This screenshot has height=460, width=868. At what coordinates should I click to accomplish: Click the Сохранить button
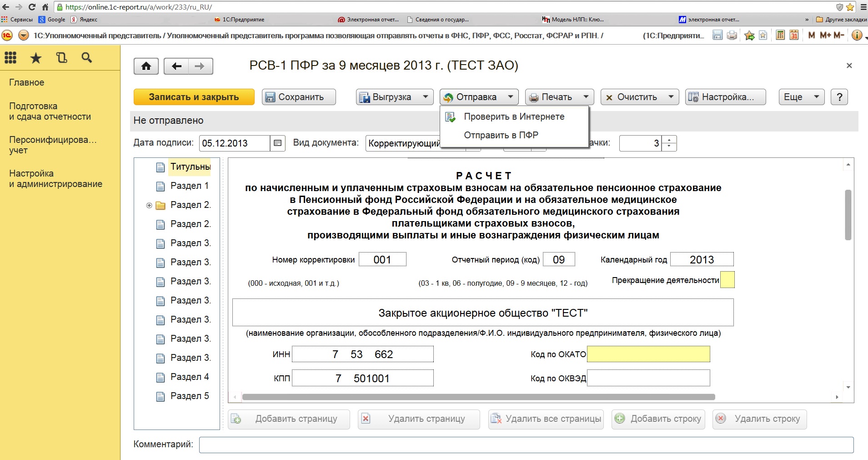299,97
